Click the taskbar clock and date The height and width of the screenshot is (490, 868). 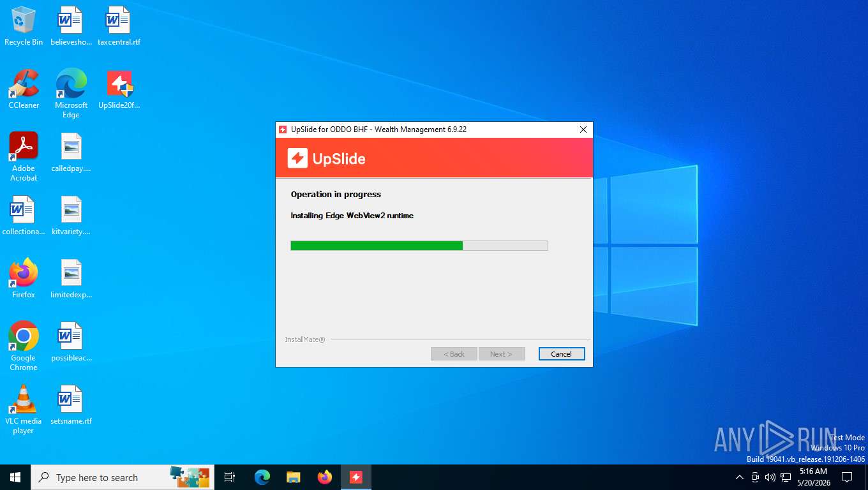click(814, 477)
